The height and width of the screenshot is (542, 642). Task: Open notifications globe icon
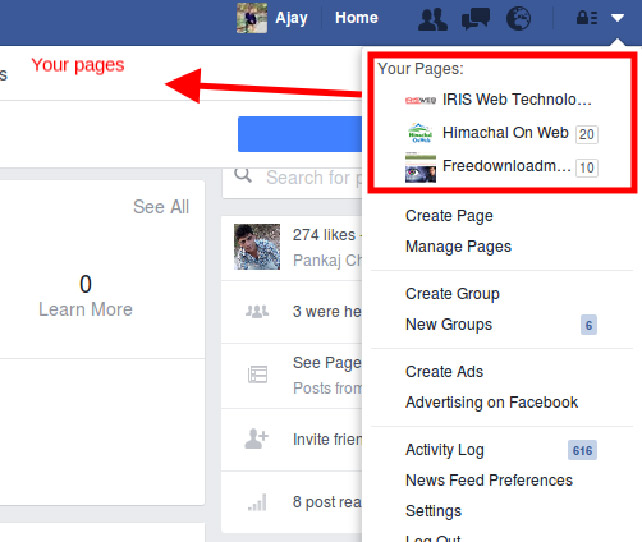tap(518, 19)
